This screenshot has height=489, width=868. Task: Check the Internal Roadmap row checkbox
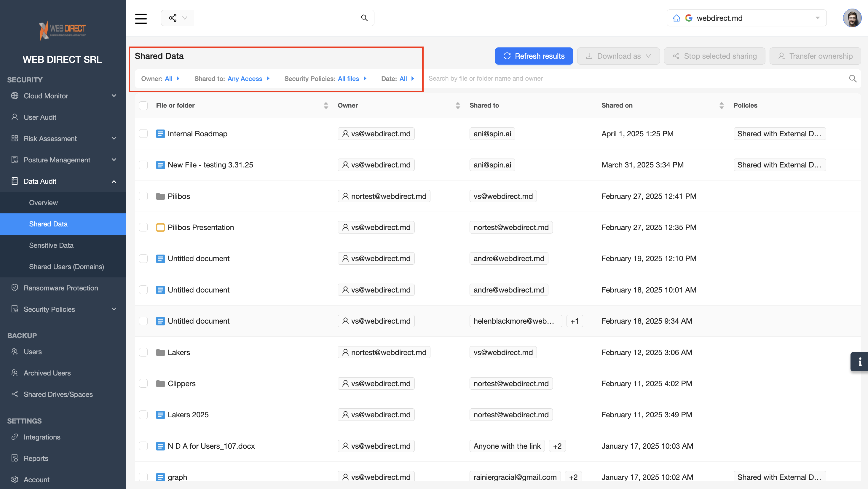(x=143, y=134)
